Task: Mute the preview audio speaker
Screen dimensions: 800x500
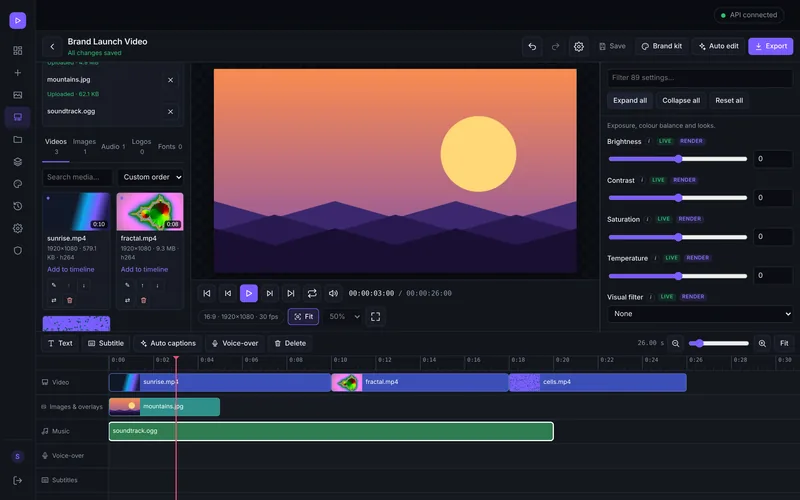Action: (333, 293)
